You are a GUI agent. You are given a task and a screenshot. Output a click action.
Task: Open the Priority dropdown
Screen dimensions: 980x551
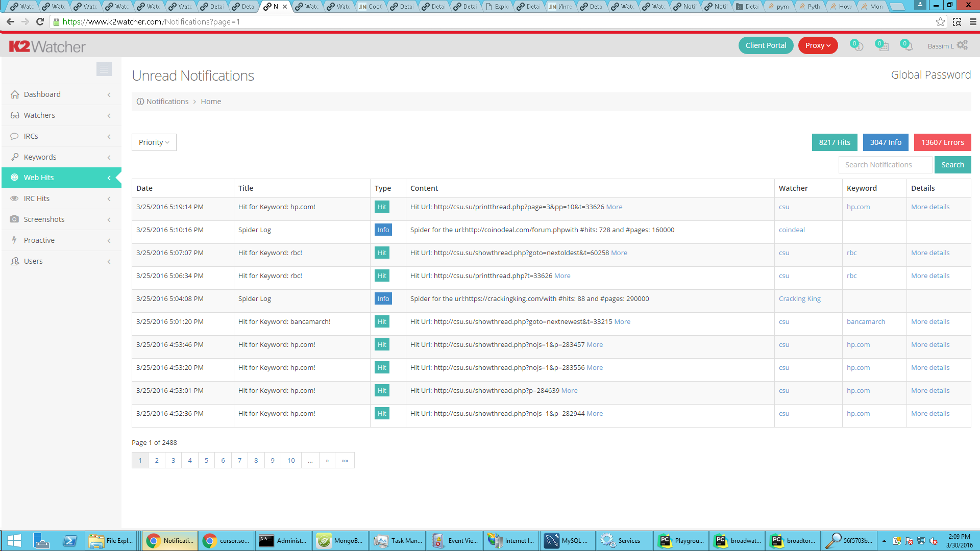pos(154,142)
